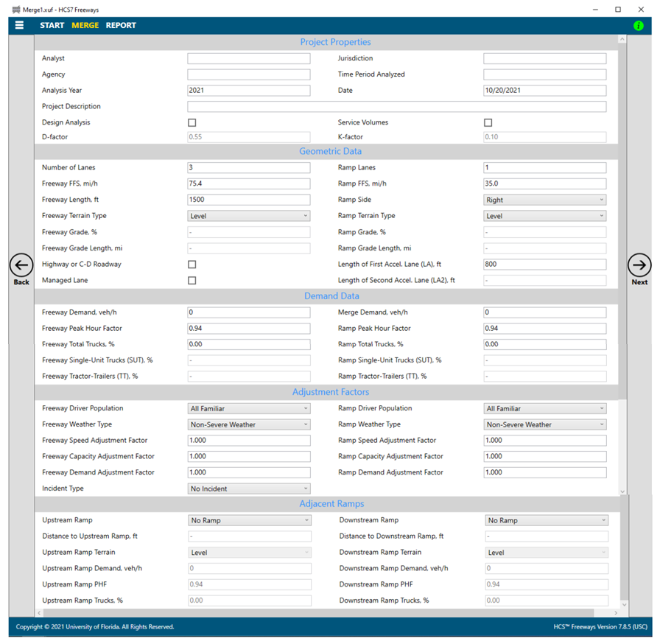Switch to the START tab
The width and height of the screenshot is (660, 644).
pos(52,25)
